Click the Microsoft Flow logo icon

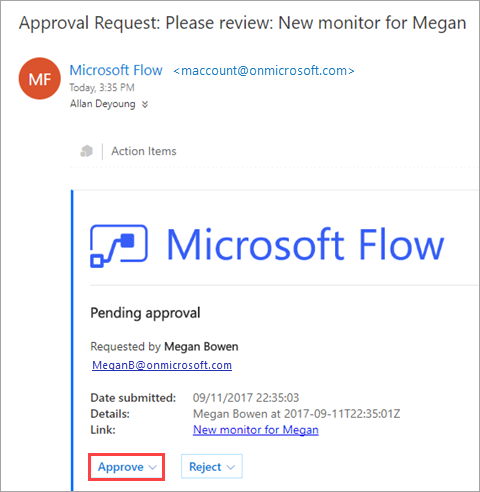tap(119, 246)
